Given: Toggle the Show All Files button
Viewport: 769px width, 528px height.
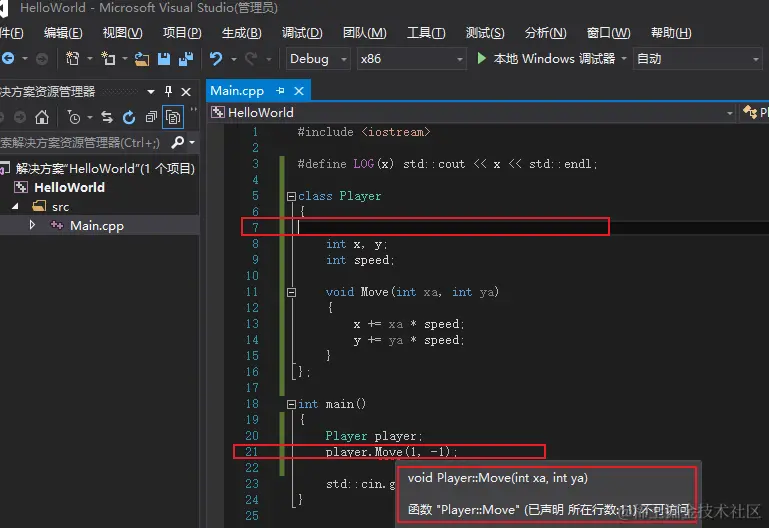Looking at the screenshot, I should click(173, 117).
